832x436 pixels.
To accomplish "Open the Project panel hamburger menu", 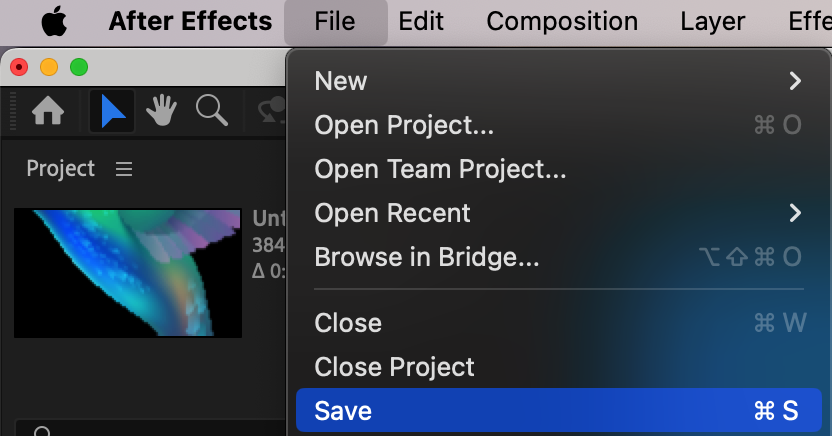I will point(124,169).
